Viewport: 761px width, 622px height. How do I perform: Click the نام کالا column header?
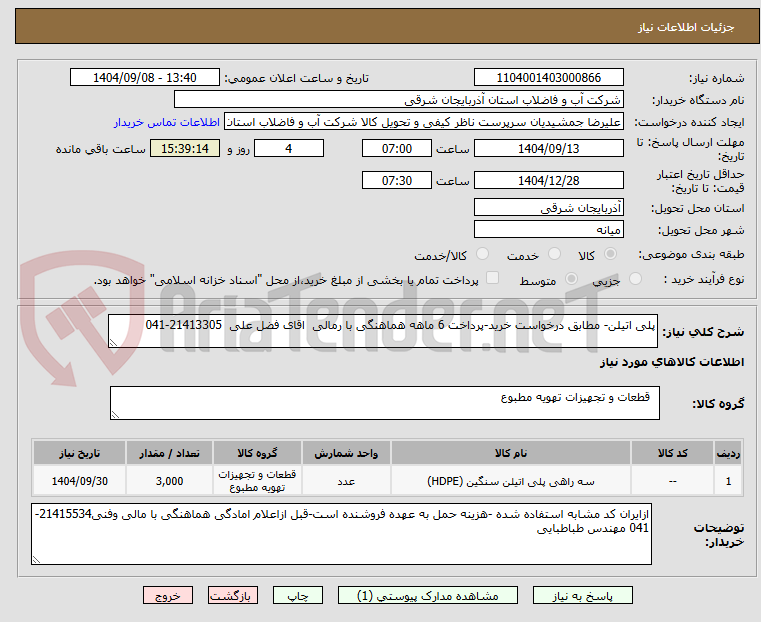pyautogui.click(x=511, y=453)
